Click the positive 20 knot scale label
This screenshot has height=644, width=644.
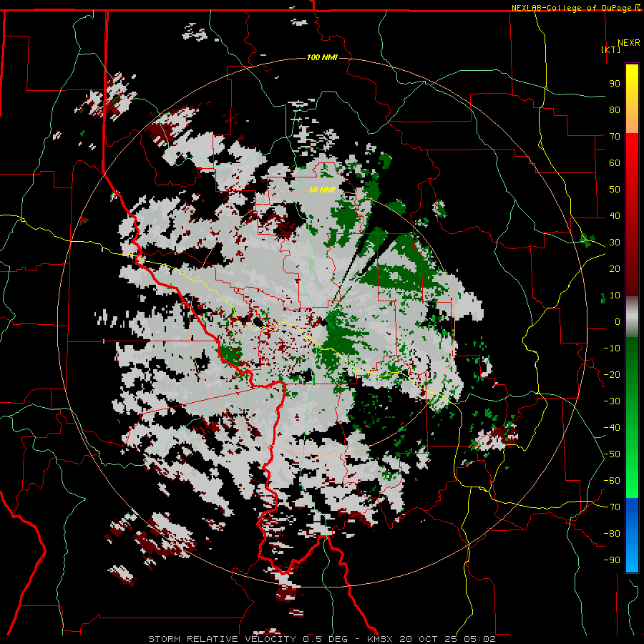pos(615,268)
